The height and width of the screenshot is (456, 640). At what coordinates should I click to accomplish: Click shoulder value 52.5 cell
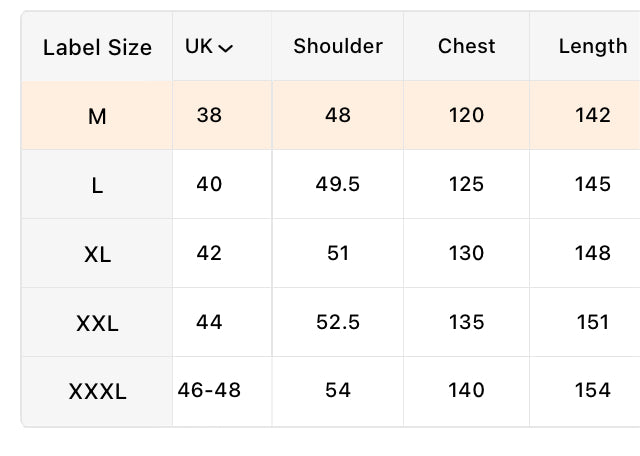pos(338,322)
